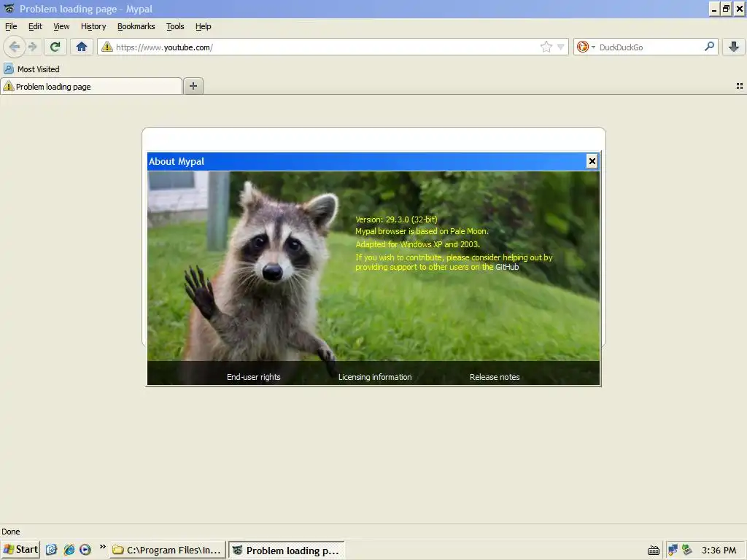Click the on-screen keyboard tray icon
The width and height of the screenshot is (747, 560).
[654, 551]
